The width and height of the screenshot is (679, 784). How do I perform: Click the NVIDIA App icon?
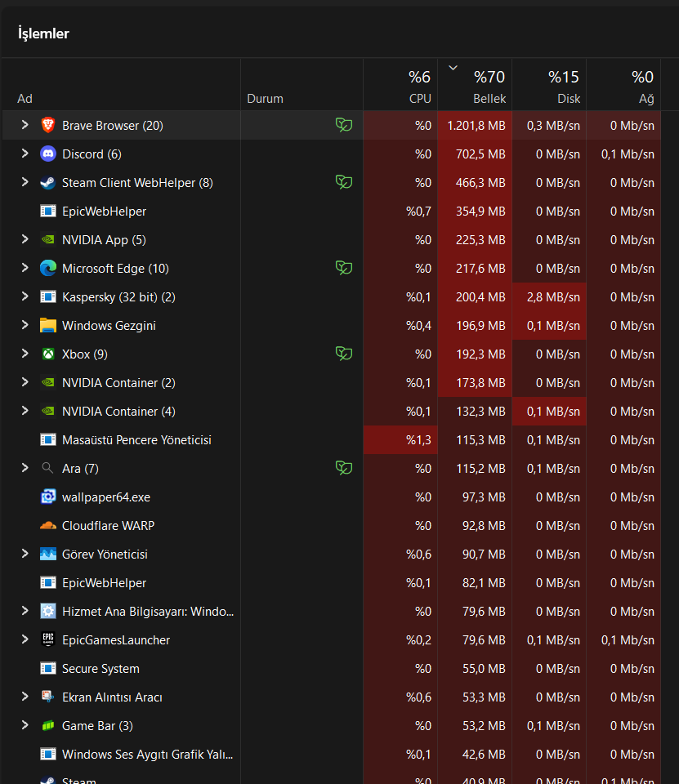coord(48,239)
